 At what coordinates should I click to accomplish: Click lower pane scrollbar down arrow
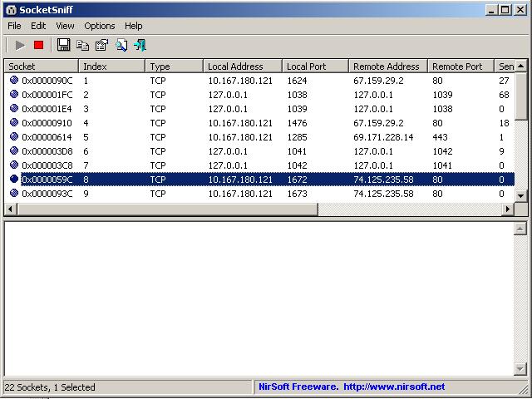coord(520,368)
